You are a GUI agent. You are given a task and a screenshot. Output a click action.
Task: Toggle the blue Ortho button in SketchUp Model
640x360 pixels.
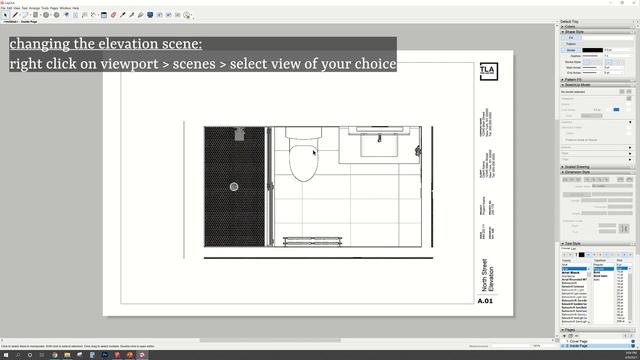pyautogui.click(x=616, y=109)
